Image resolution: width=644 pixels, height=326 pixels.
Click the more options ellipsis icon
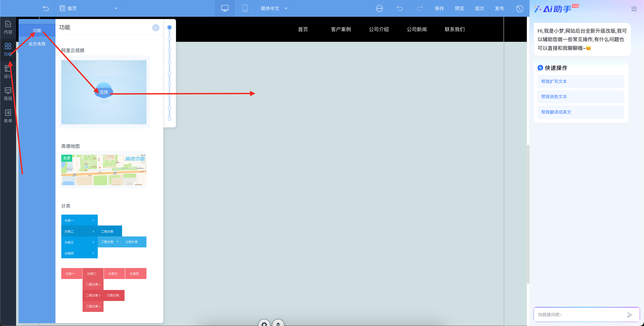click(379, 8)
